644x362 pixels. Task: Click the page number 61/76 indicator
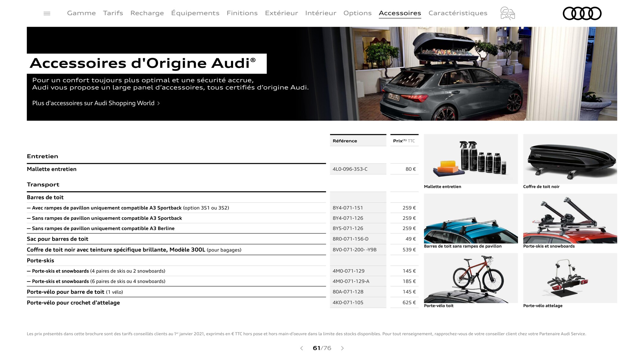point(322,348)
